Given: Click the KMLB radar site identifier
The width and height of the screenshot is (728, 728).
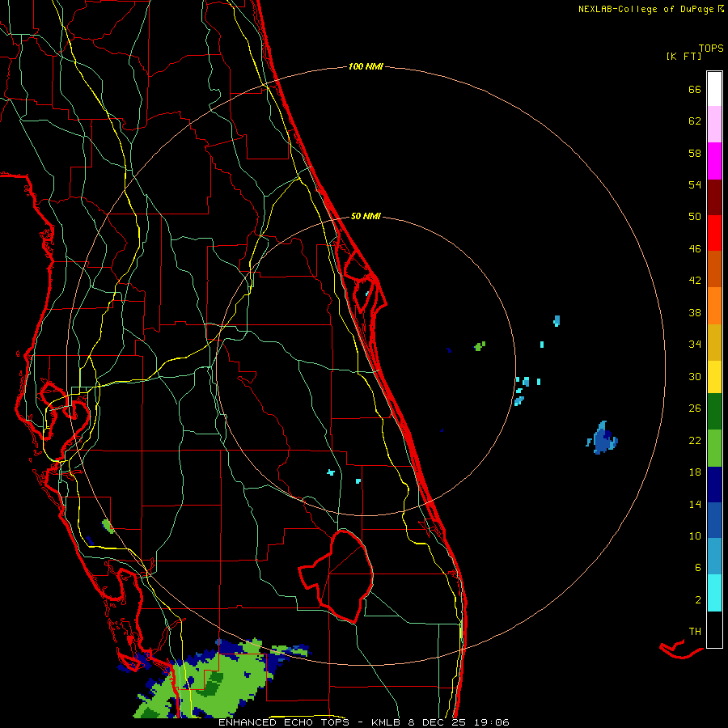Looking at the screenshot, I should pyautogui.click(x=387, y=722).
